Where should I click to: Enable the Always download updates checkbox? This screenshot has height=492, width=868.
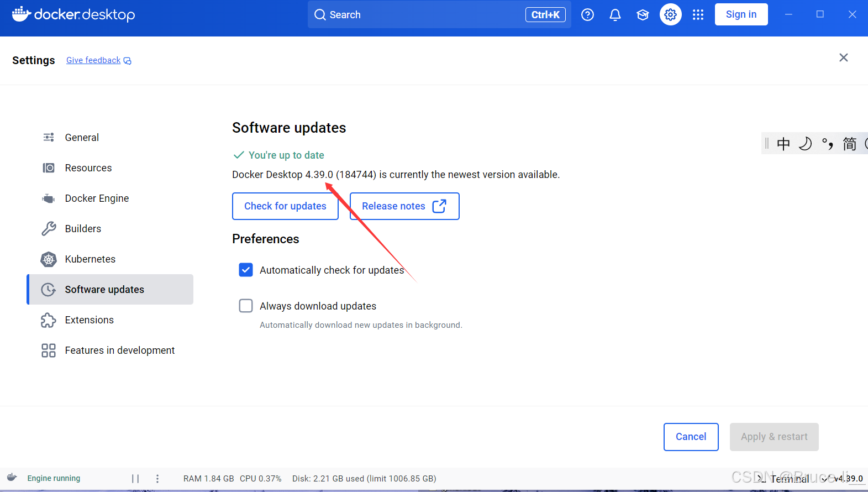click(x=246, y=306)
